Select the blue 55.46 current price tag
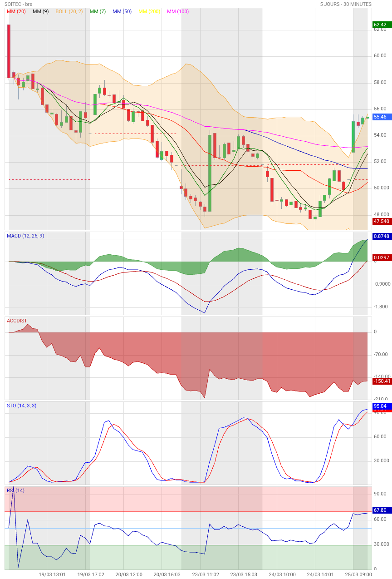The height and width of the screenshot is (579, 392). pos(381,117)
